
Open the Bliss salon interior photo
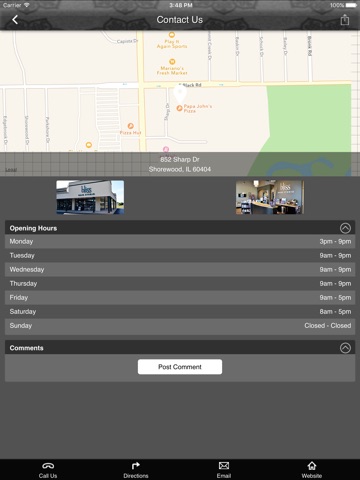pyautogui.click(x=270, y=197)
